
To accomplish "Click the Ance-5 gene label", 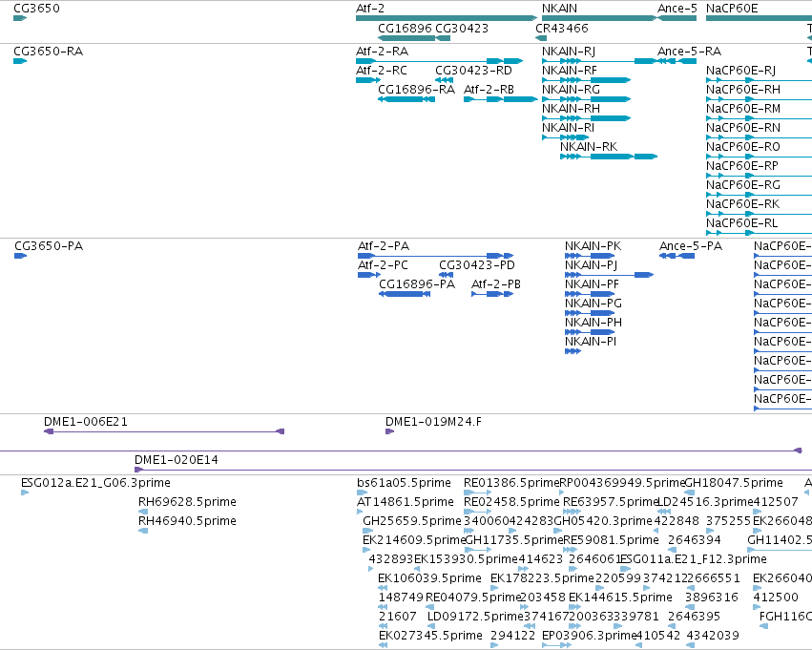I will pos(677,9).
